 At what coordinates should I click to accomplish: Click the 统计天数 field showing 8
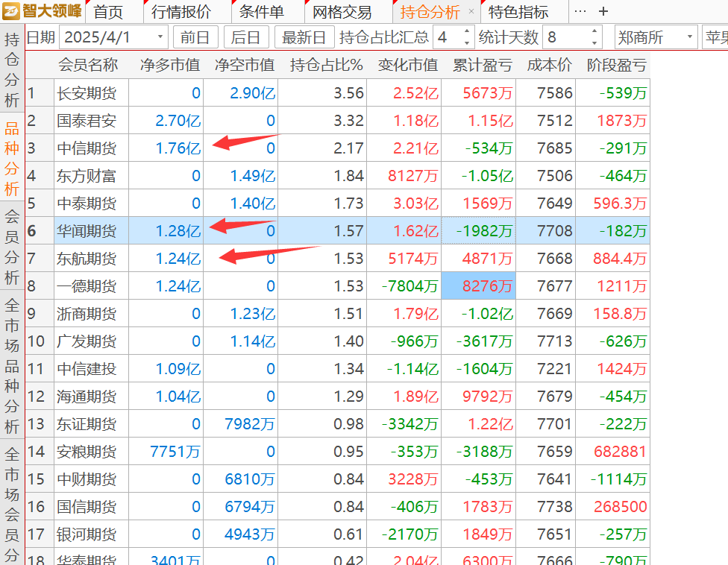tap(566, 37)
